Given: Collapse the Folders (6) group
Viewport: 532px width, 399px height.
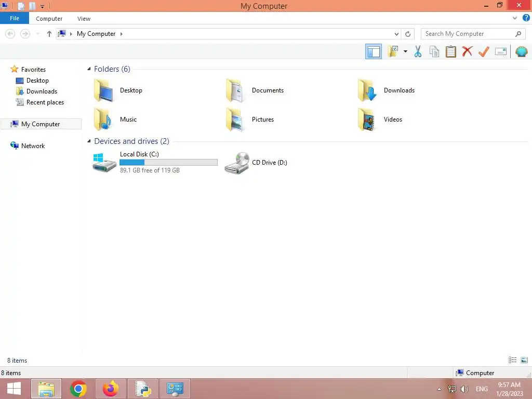Looking at the screenshot, I should click(89, 69).
